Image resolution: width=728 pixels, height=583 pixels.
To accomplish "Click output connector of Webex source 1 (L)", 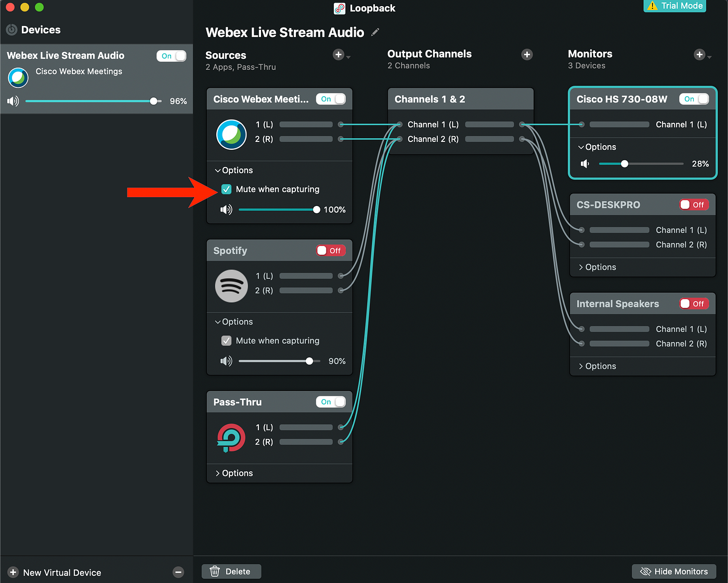I will (x=341, y=124).
